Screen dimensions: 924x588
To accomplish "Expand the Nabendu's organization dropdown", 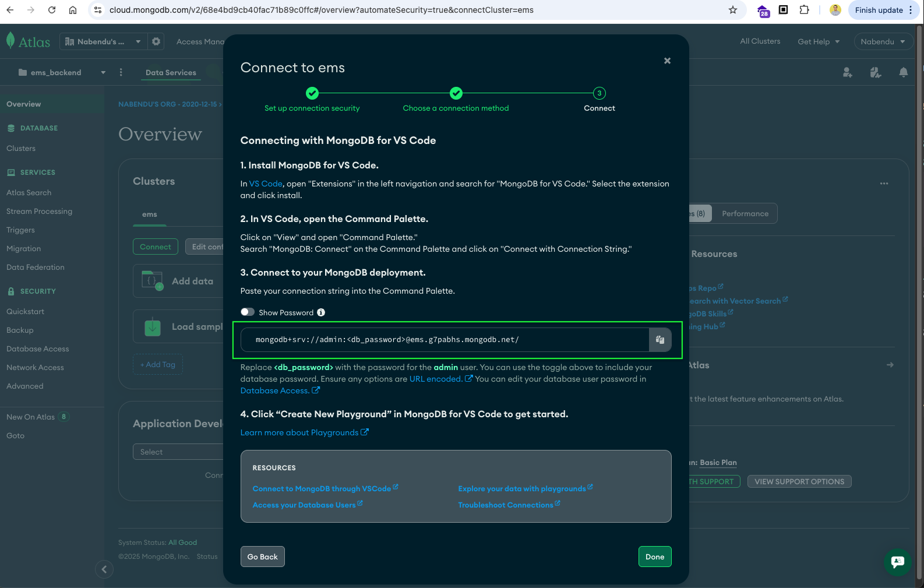I will [103, 41].
